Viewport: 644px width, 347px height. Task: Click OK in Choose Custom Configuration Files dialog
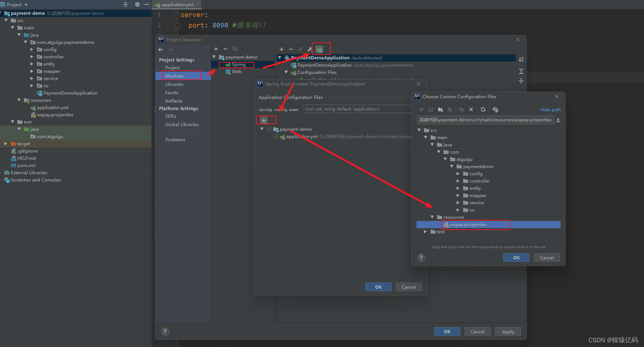[x=516, y=258]
